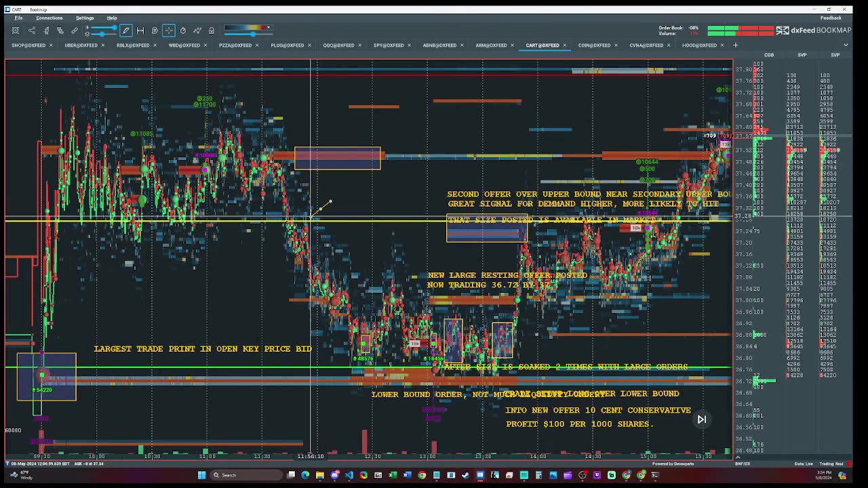Switch to the PZZA@DXFEED tab
Image resolution: width=868 pixels, height=488 pixels.
point(235,45)
